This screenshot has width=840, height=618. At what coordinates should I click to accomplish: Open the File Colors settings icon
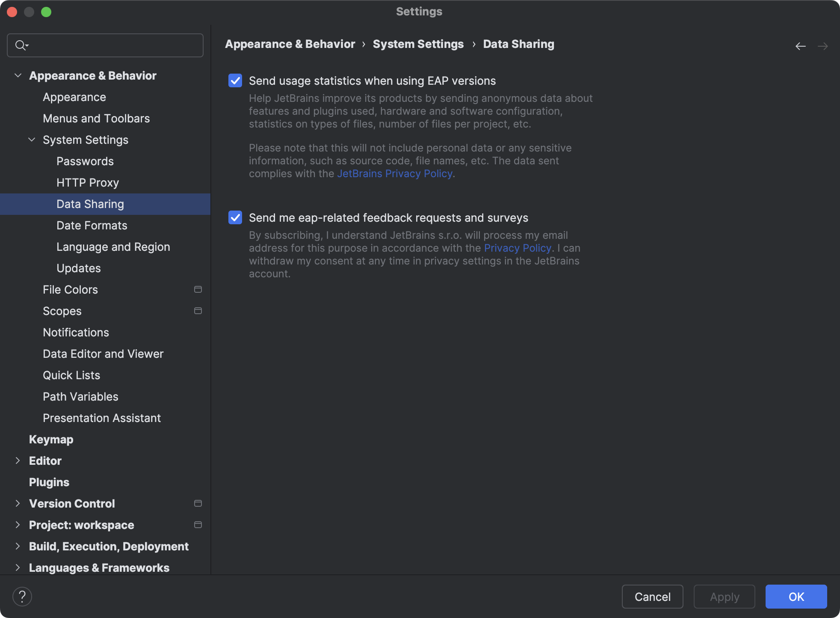198,289
